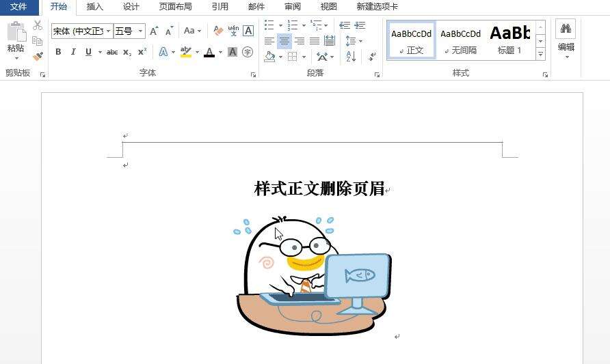Open the 编辑 binoculars button
Screen dimensions: 610x364
(566, 29)
